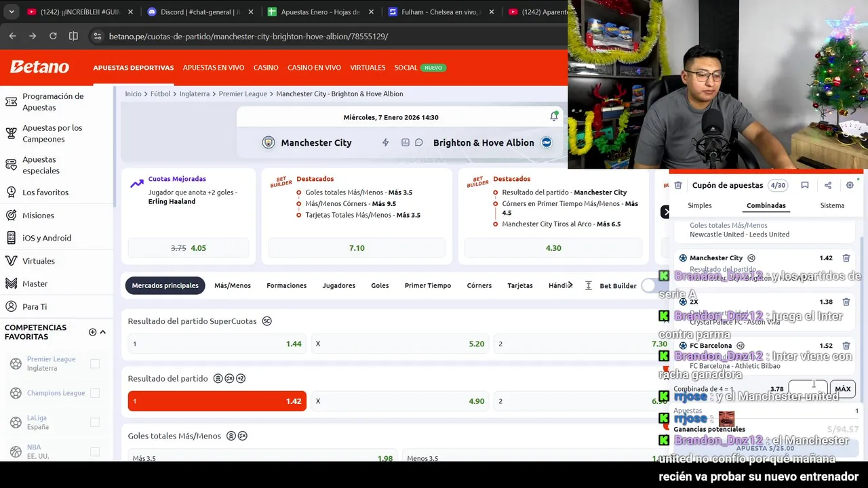Open Apuestas por los Campeones trophy icon

click(x=11, y=134)
